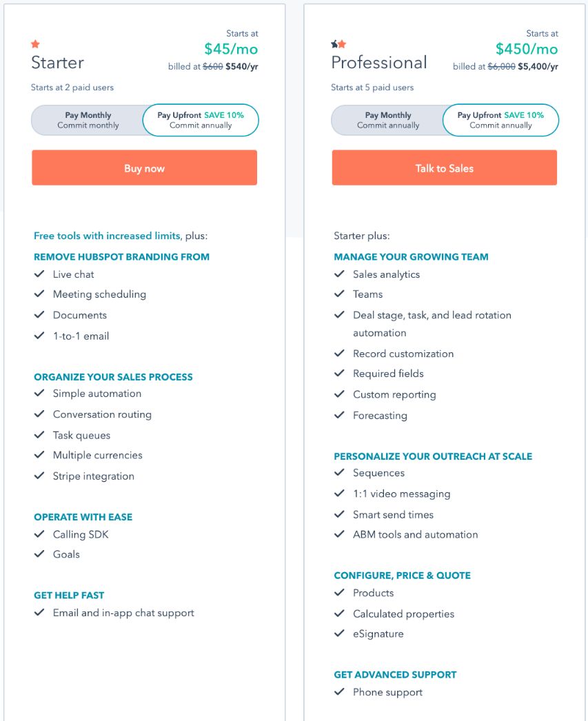Click the Professional plan heading

(379, 63)
